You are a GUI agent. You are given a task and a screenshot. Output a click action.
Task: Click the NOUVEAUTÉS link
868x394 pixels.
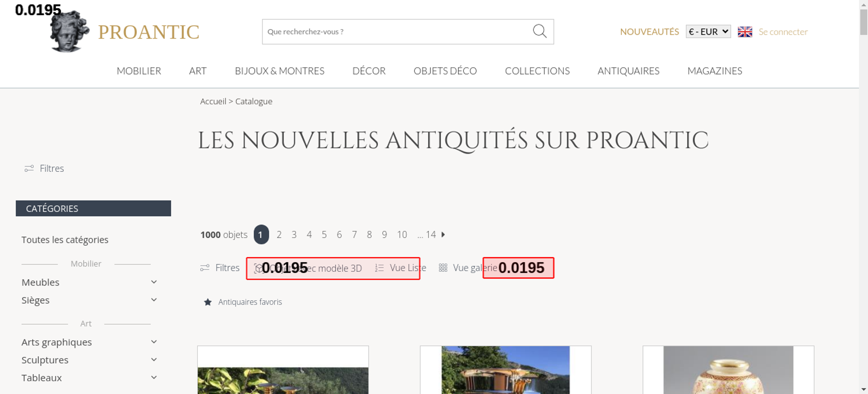pyautogui.click(x=649, y=32)
